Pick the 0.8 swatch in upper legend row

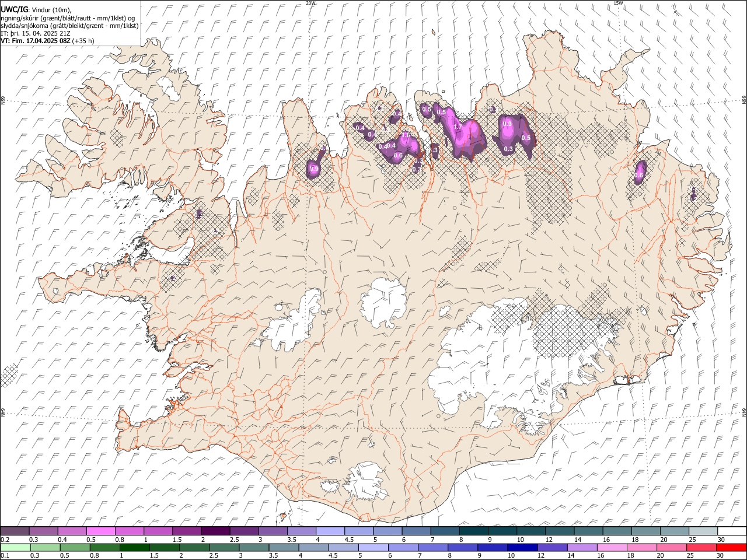(x=129, y=531)
